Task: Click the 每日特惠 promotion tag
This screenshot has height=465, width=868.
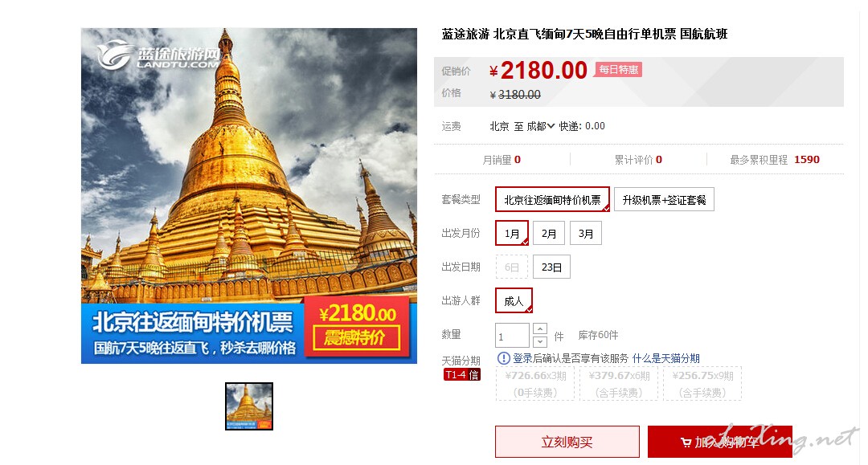Action: coord(618,70)
